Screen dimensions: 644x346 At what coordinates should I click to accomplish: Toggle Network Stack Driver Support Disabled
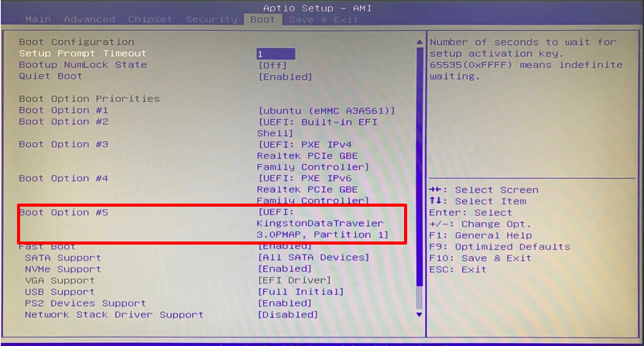(x=287, y=315)
